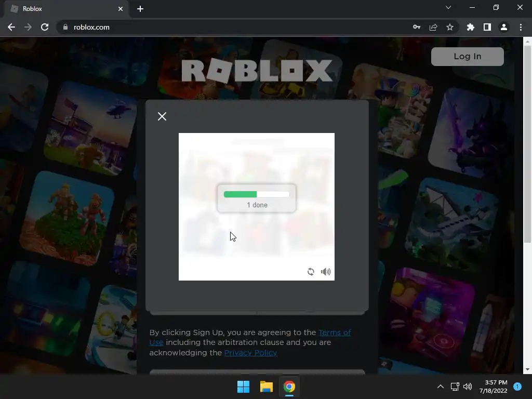Open a new tab with the plus button

(x=140, y=9)
